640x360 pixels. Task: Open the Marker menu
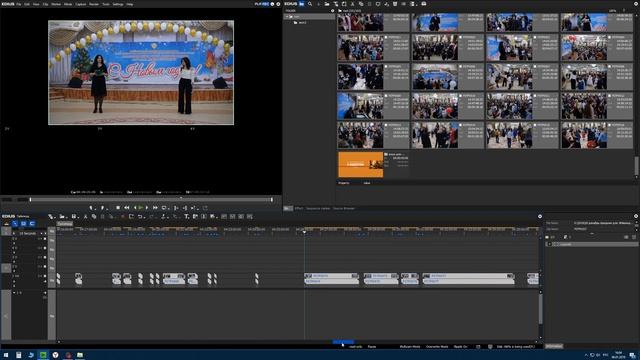point(56,4)
